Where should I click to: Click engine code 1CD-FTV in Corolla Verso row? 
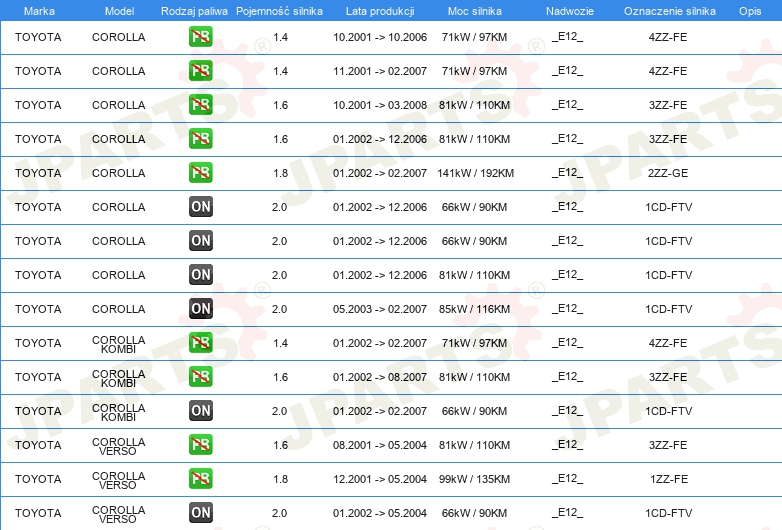668,513
